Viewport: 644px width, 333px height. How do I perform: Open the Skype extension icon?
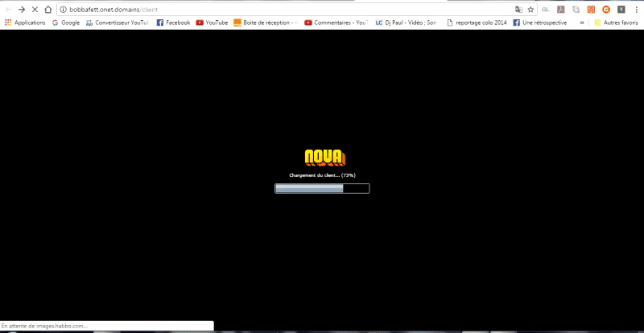point(576,10)
